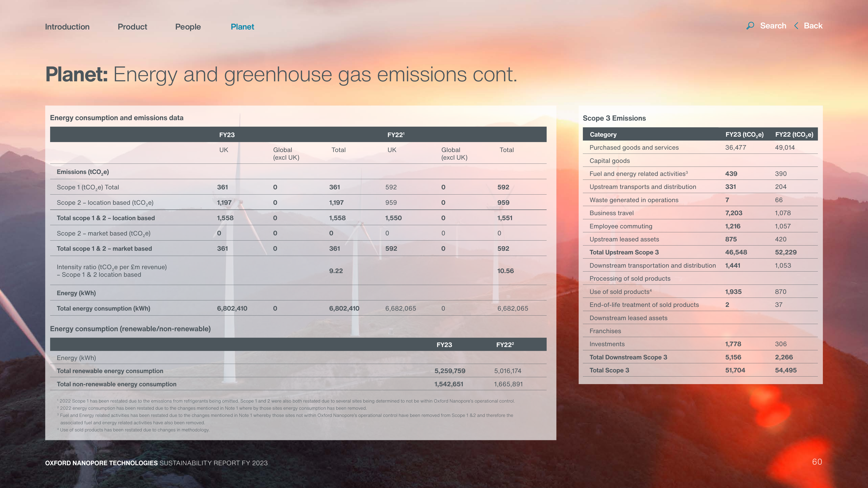Click the Category header in Scope 3 table
The height and width of the screenshot is (488, 868).
tap(603, 134)
